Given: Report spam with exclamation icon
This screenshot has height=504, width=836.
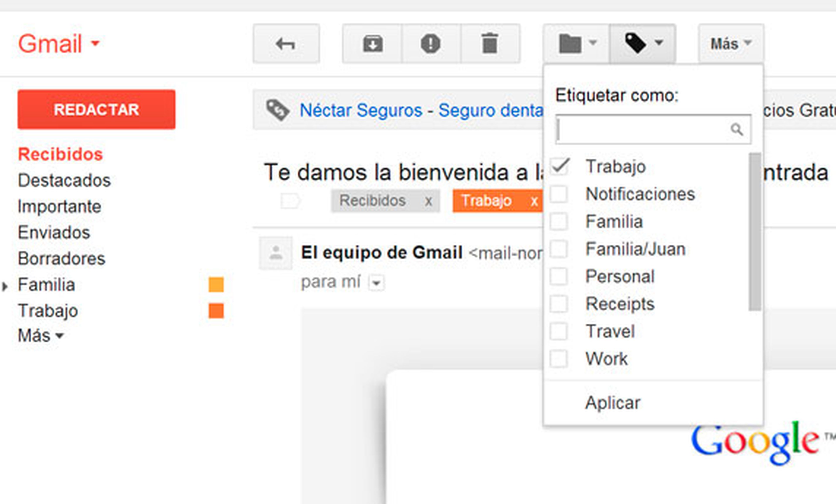Looking at the screenshot, I should pyautogui.click(x=431, y=44).
